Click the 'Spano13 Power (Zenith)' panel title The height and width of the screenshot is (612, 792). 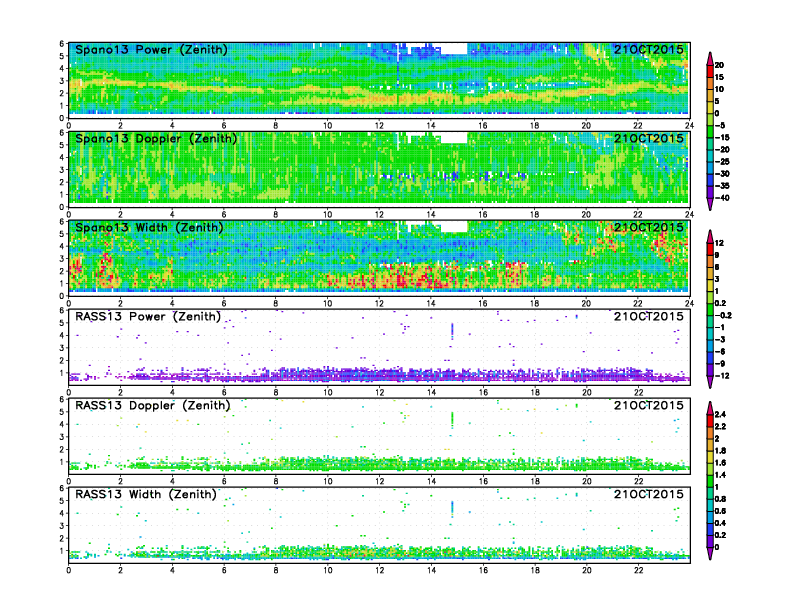click(151, 50)
